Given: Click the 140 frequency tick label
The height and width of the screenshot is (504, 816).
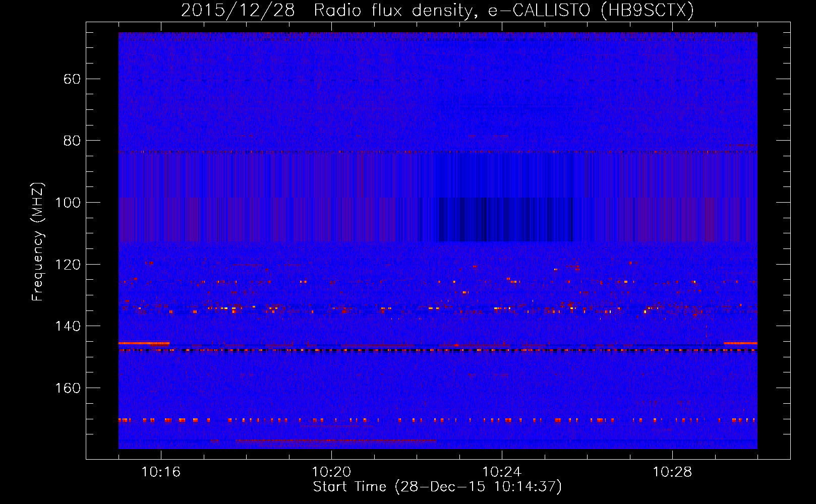Looking at the screenshot, I should pos(68,326).
